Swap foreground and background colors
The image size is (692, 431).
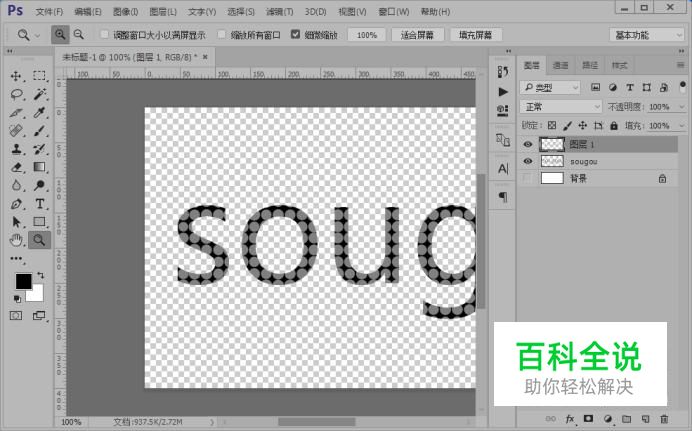pos(41,275)
